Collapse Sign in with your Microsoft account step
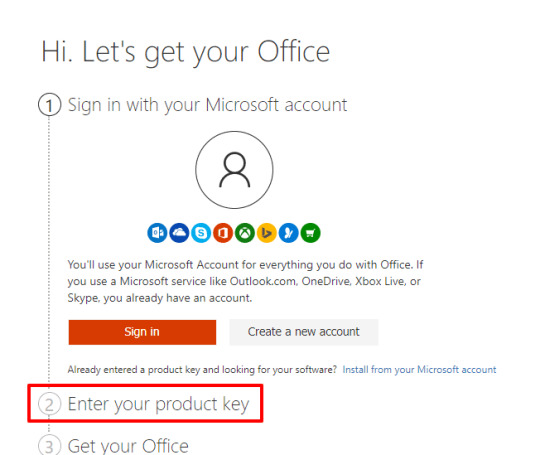 point(207,105)
